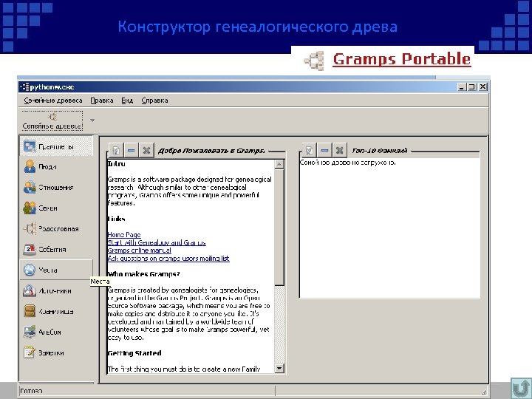This screenshot has width=532, height=399.
Task: Click the family tree not loaded message
Action: (348, 163)
